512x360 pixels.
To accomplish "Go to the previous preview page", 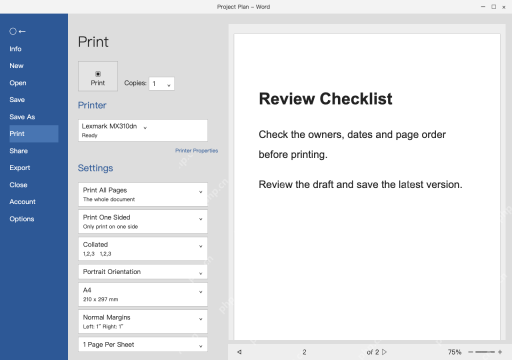I will point(239,352).
